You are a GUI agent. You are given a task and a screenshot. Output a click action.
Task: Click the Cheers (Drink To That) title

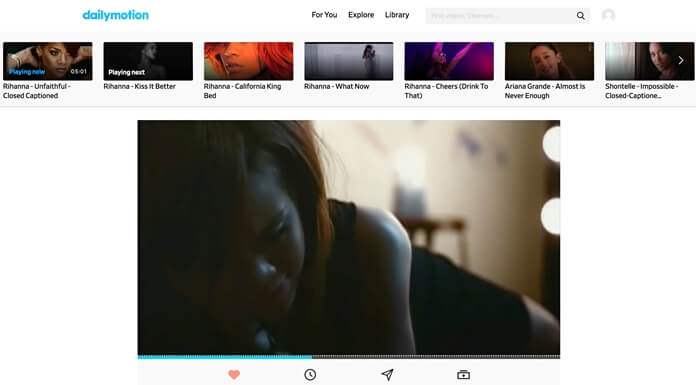coord(446,91)
